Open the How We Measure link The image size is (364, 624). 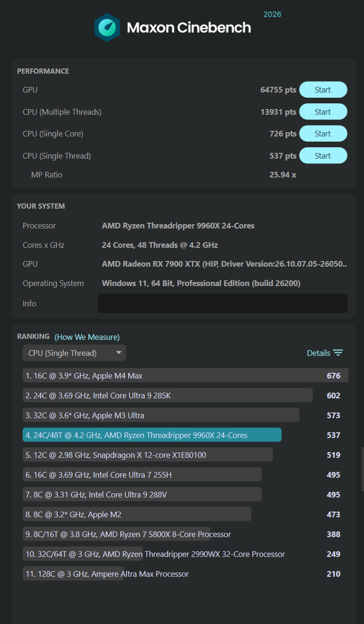point(87,337)
